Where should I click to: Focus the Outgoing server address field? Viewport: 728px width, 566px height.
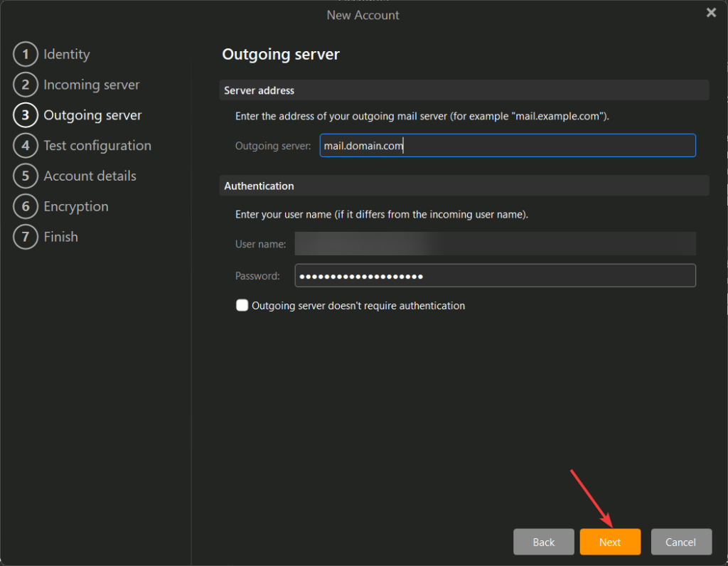tap(507, 146)
